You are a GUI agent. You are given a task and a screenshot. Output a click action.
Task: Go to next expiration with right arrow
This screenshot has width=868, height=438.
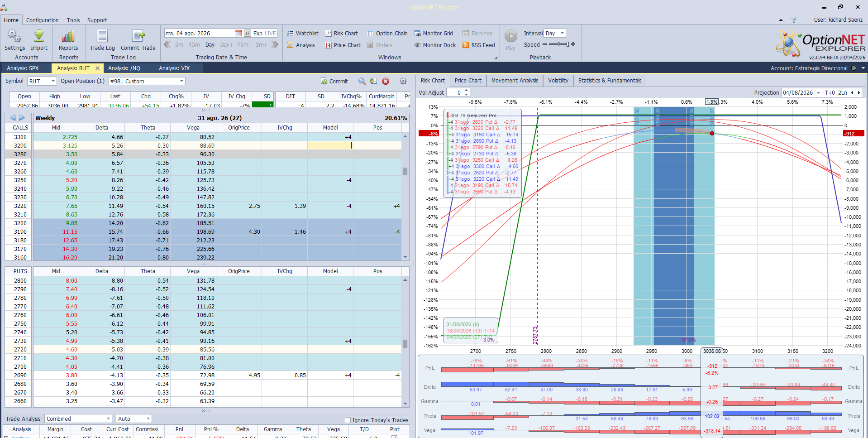(22, 118)
